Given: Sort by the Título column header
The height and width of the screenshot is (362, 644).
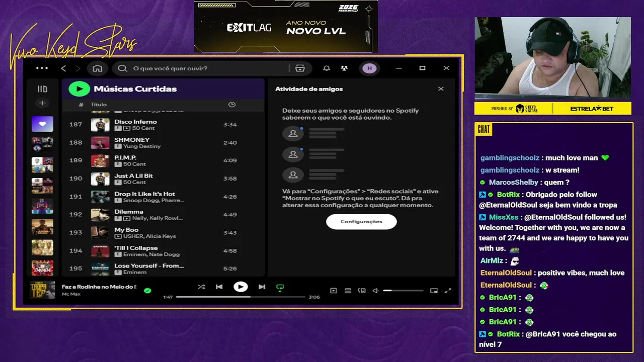Looking at the screenshot, I should (99, 105).
